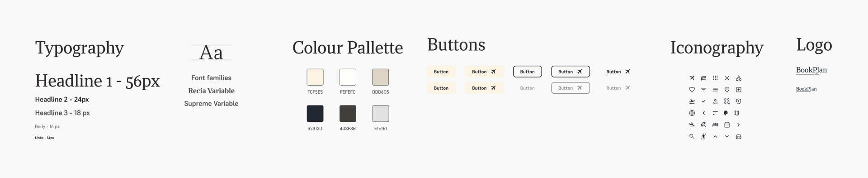Click the chevron down icon
The height and width of the screenshot is (178, 868).
click(x=727, y=136)
